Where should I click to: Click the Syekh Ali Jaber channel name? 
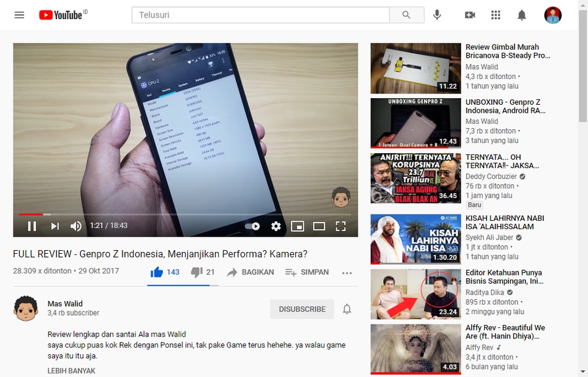[x=489, y=237]
